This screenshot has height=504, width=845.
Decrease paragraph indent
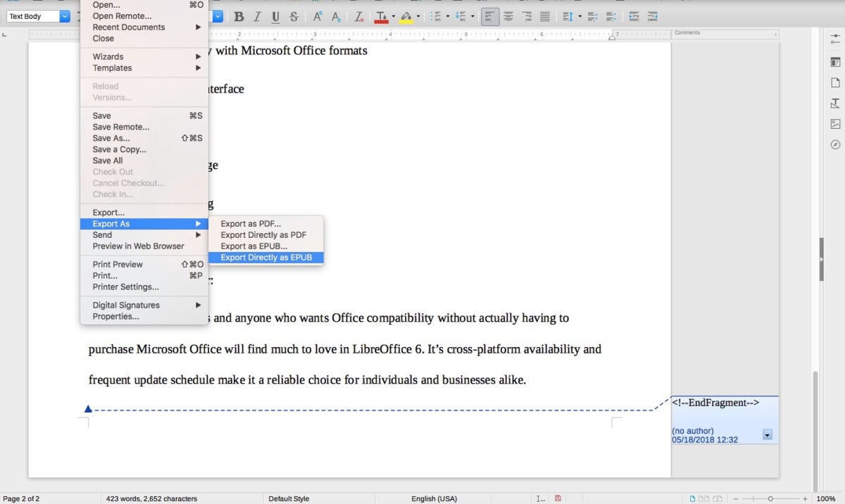point(653,16)
